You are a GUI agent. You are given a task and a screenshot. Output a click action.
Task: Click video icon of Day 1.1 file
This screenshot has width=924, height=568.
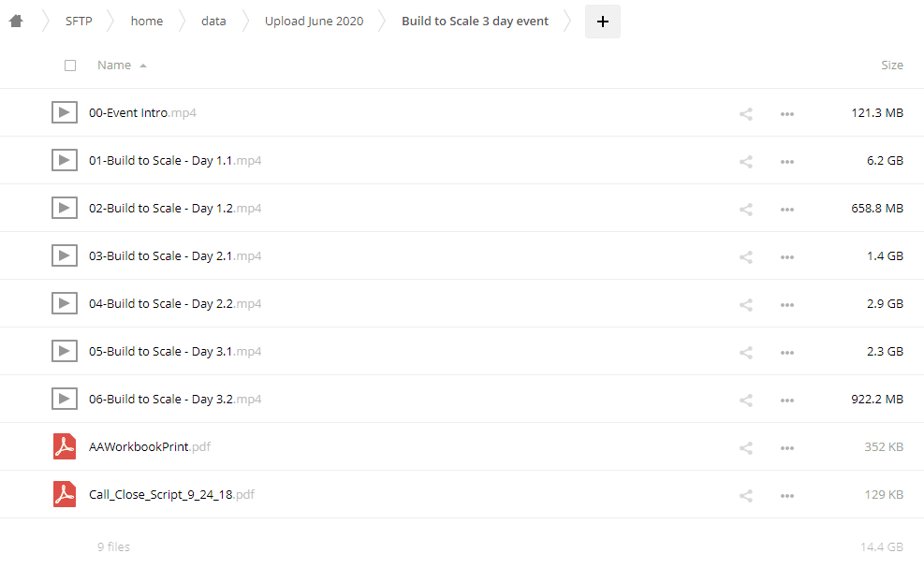(x=65, y=160)
